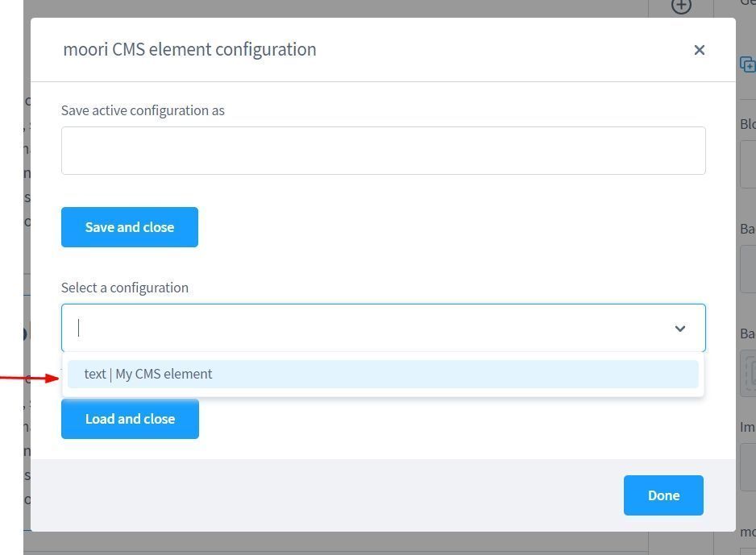Screen dimensions: 756x555
Task: Click the sidebar field under 'Im' label
Action: pos(747,467)
